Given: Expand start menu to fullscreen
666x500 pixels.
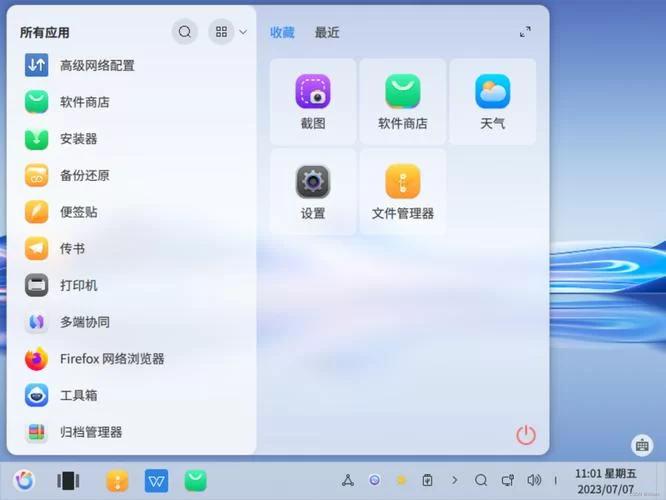Looking at the screenshot, I should tap(525, 32).
